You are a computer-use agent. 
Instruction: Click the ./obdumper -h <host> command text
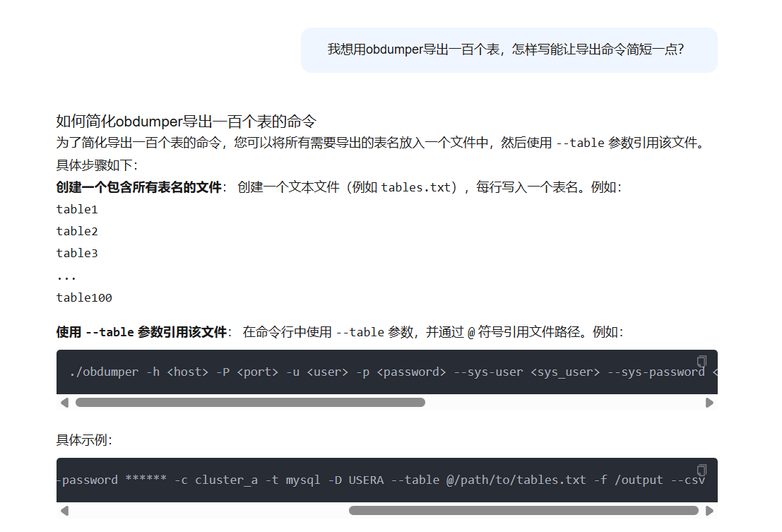(x=138, y=372)
